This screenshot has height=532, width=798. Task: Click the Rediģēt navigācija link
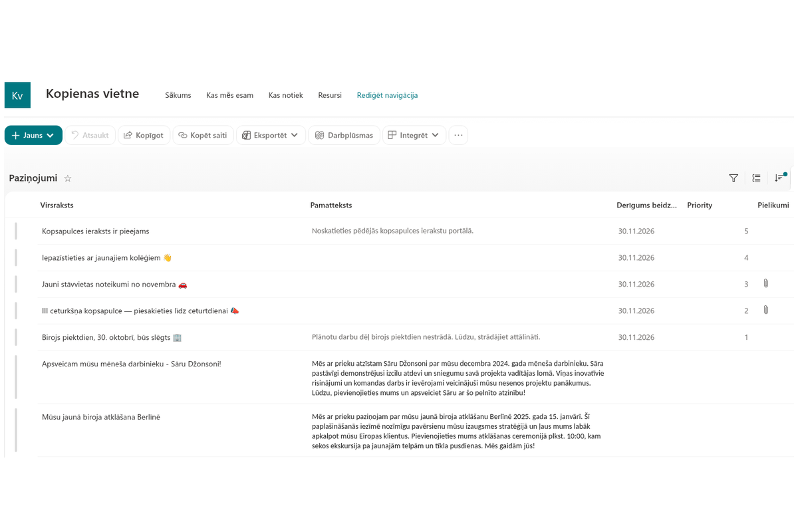coord(387,95)
